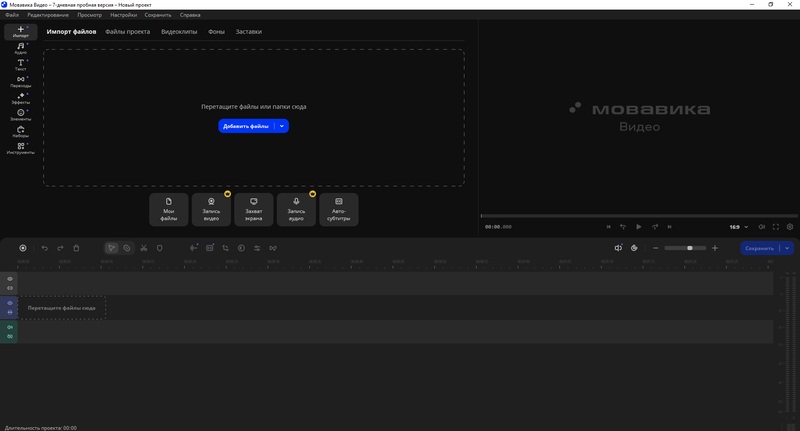Open preview settings gear icon
800x431 pixels.
pos(790,226)
